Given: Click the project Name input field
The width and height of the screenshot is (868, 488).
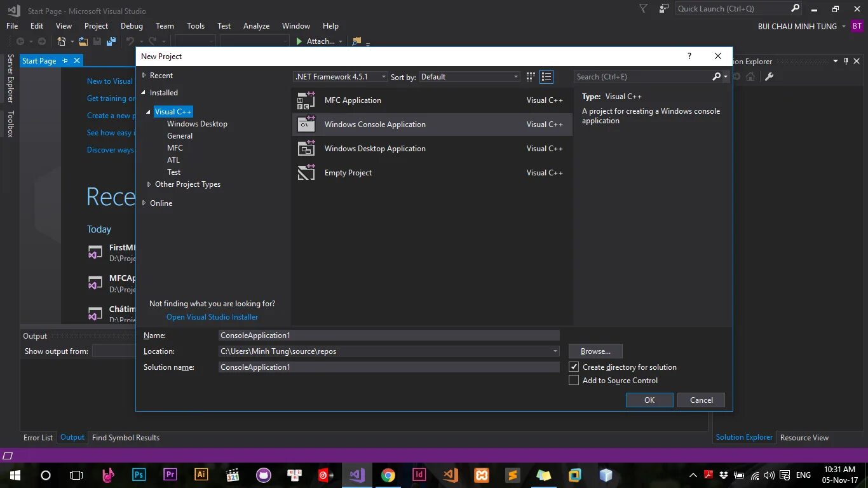Looking at the screenshot, I should point(389,335).
